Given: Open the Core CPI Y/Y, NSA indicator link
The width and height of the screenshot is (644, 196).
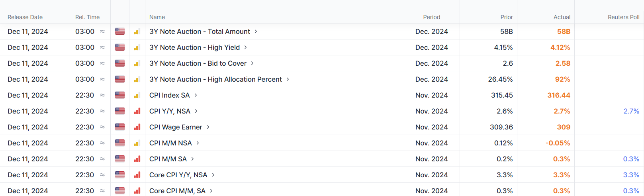Looking at the screenshot, I should coord(178,175).
